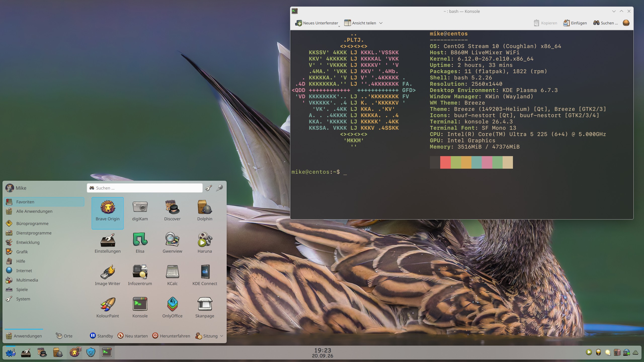
Task: Focus the Suchen search field
Action: click(145, 188)
